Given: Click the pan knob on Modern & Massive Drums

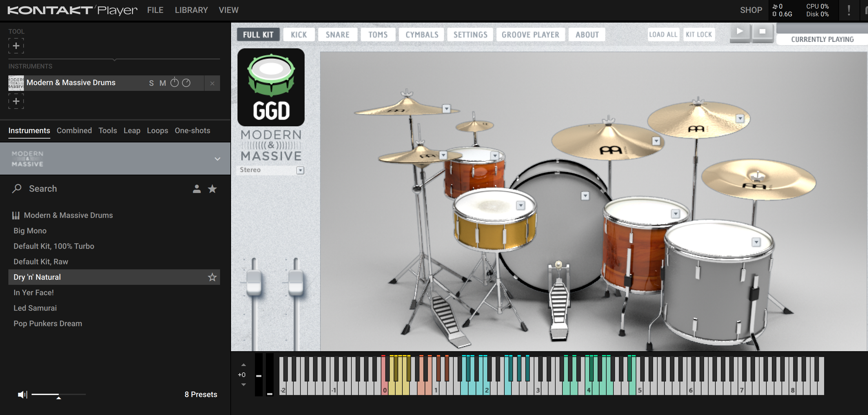Looking at the screenshot, I should [x=186, y=83].
